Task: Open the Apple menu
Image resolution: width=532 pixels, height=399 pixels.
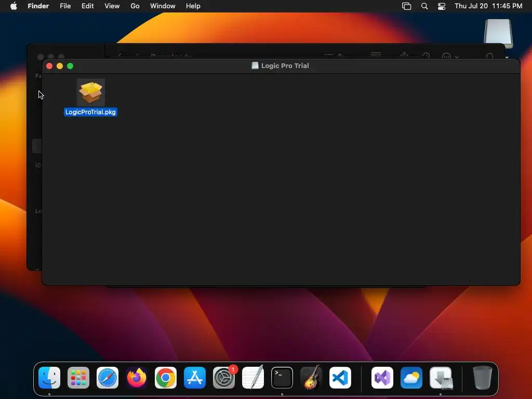Action: [x=14, y=6]
